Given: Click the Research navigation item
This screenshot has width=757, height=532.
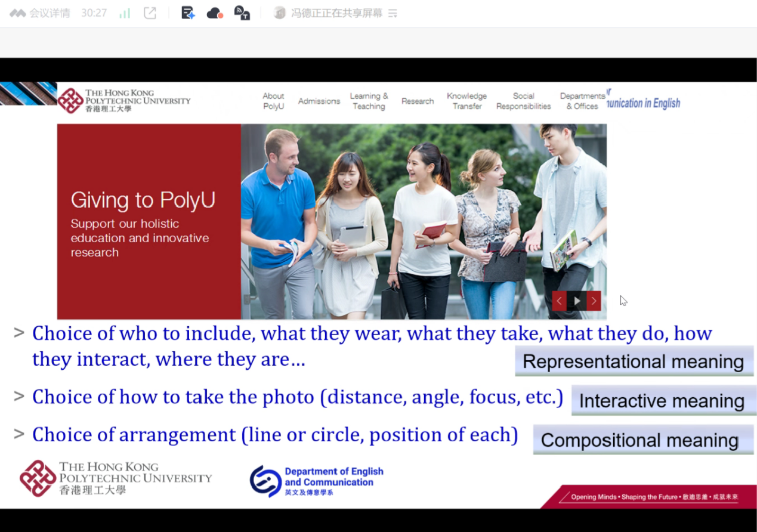Looking at the screenshot, I should point(418,101).
